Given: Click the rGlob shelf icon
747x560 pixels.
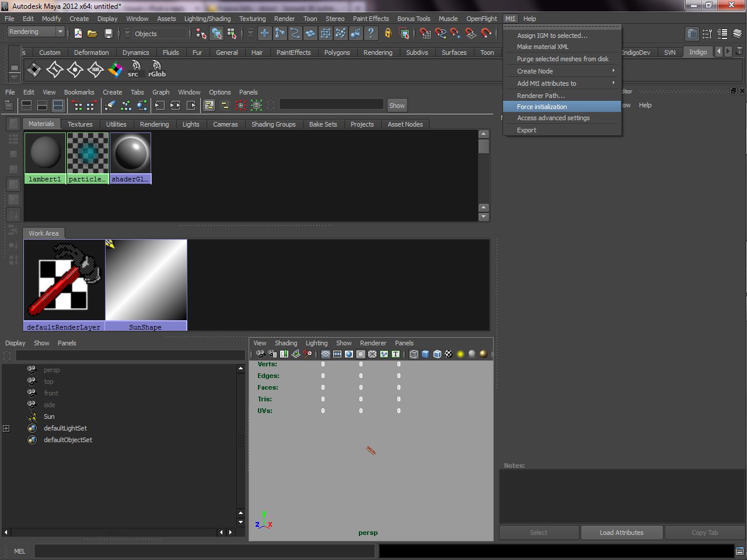Looking at the screenshot, I should 156,69.
